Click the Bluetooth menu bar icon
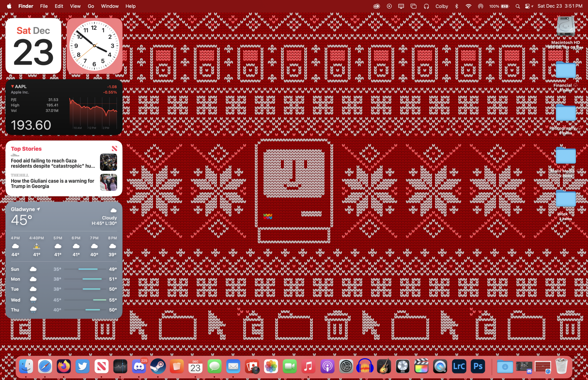 457,6
